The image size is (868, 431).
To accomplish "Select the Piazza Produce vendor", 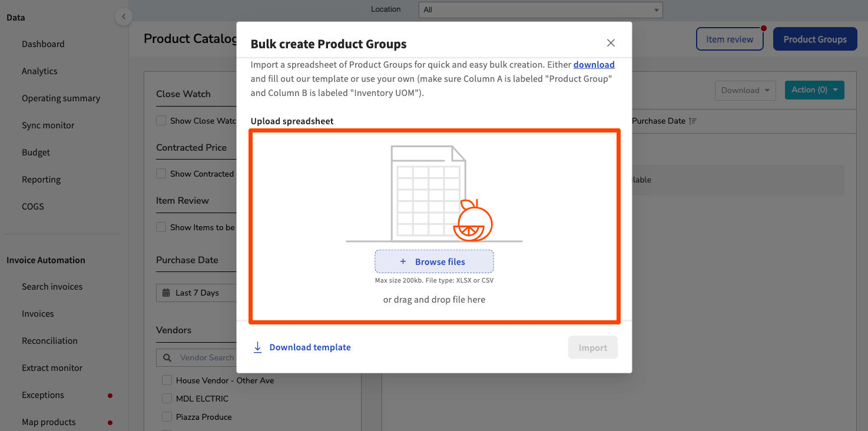I will [167, 416].
